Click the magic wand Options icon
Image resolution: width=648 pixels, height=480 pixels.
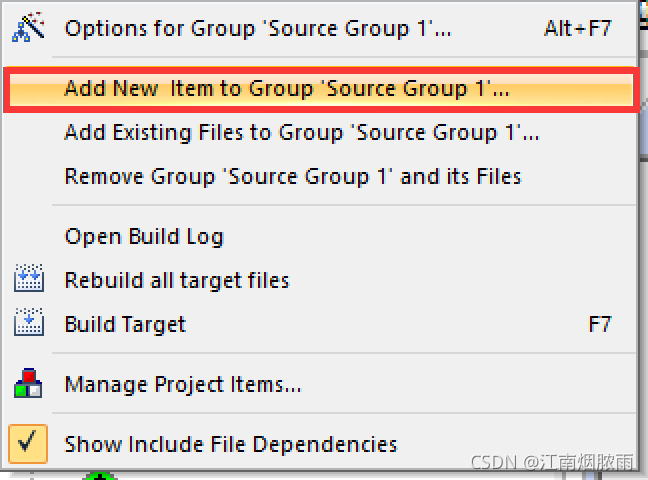[26, 27]
